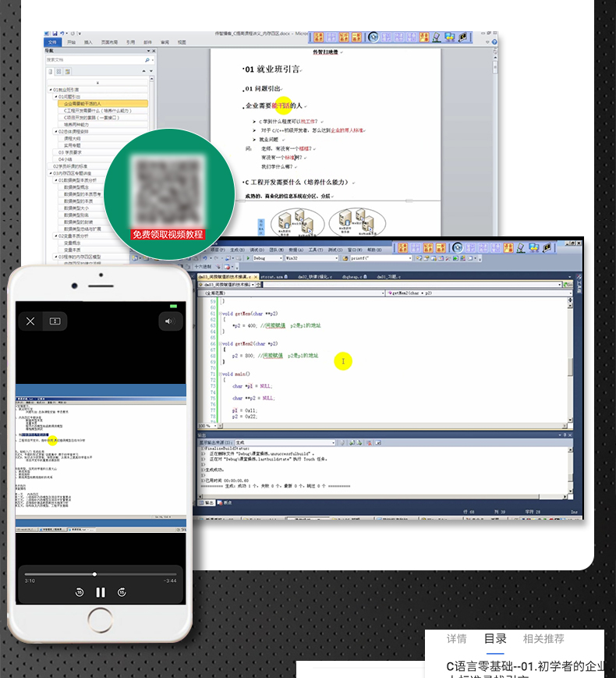The image size is (616, 678).
Task: Skip back 15 seconds in phone player
Action: 80,592
